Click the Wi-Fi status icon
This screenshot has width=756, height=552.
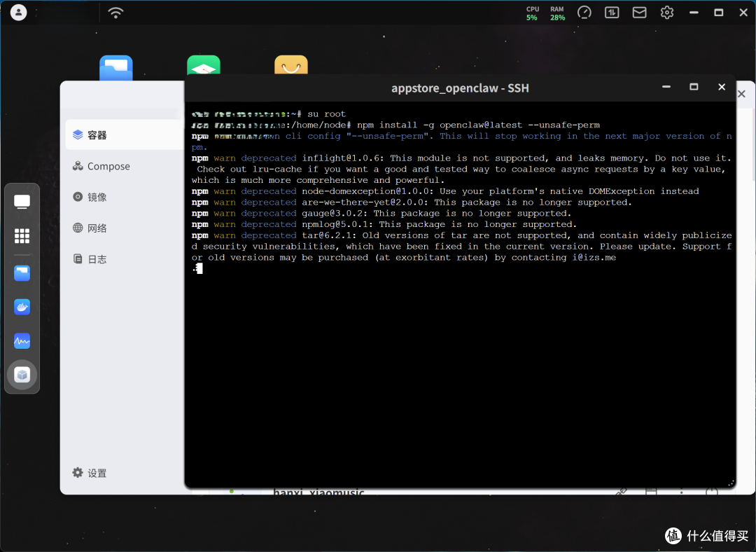click(115, 13)
